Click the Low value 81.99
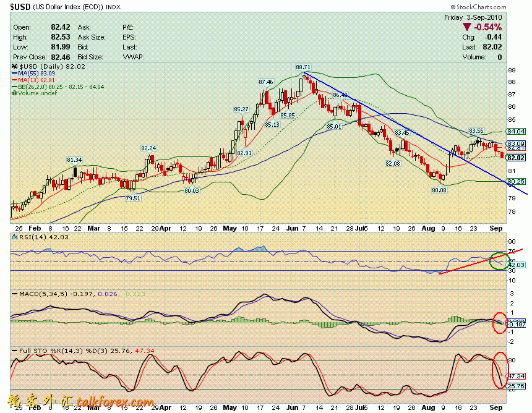Image resolution: width=532 pixels, height=413 pixels. pos(61,47)
